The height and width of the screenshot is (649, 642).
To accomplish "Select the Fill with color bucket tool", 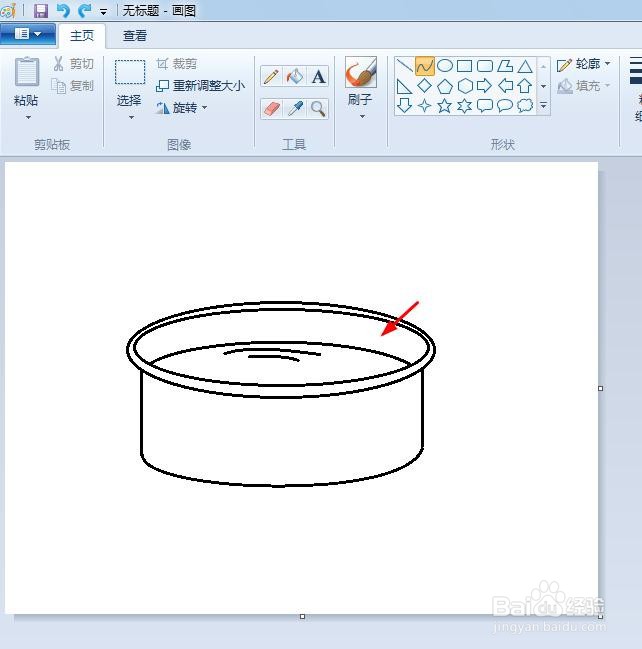I will pos(295,76).
